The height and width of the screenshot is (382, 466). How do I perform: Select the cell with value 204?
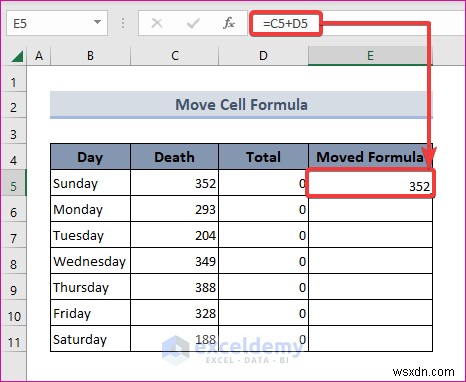[x=175, y=235]
